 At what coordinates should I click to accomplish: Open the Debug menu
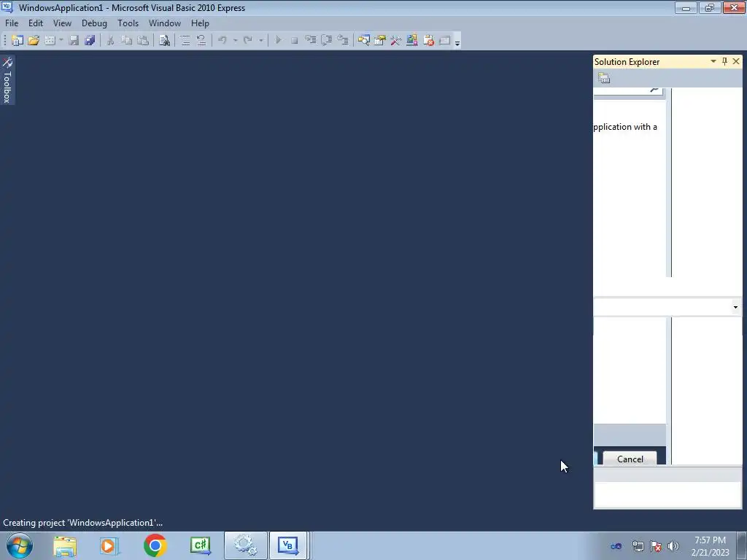(94, 23)
